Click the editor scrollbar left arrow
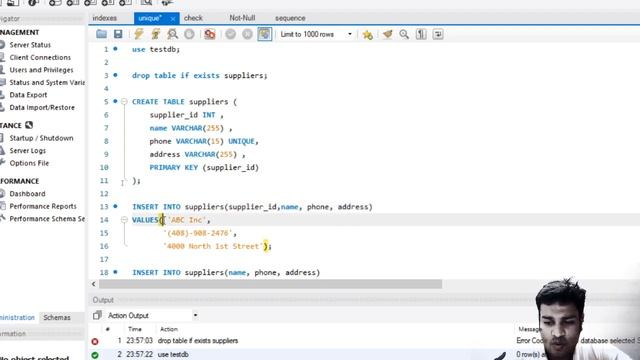The image size is (640, 360). coord(93,284)
